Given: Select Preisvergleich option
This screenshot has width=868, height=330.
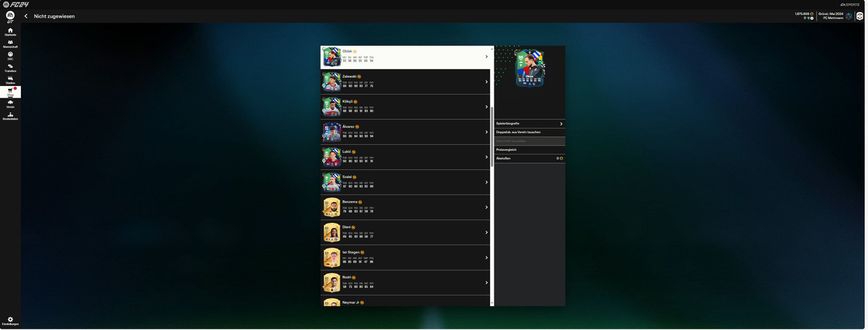Looking at the screenshot, I should pos(530,150).
